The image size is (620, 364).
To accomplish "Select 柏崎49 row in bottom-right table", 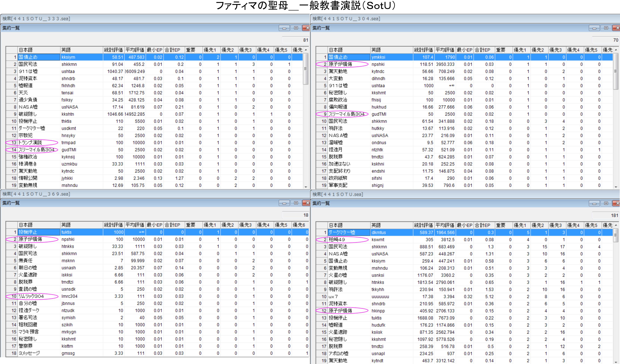I will pos(337,240).
